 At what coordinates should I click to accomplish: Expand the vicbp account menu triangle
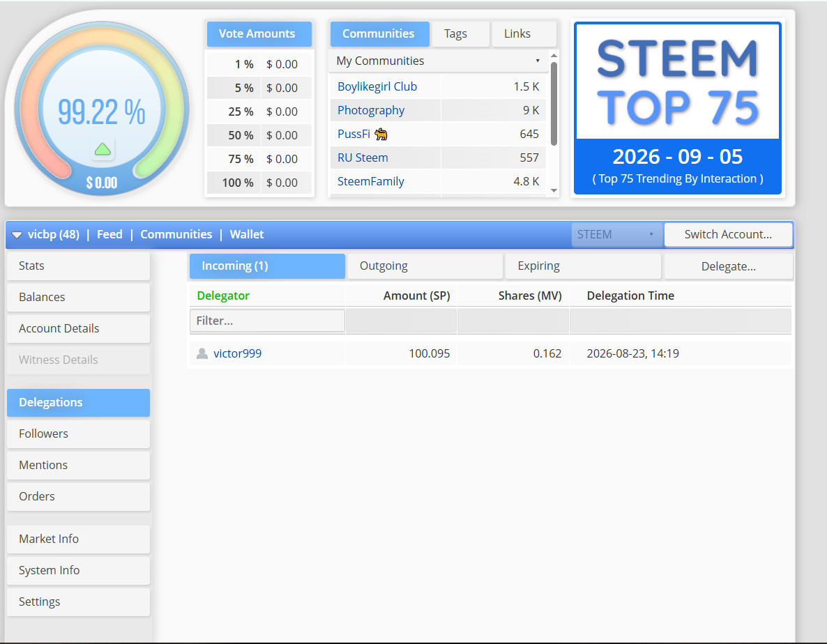click(16, 235)
